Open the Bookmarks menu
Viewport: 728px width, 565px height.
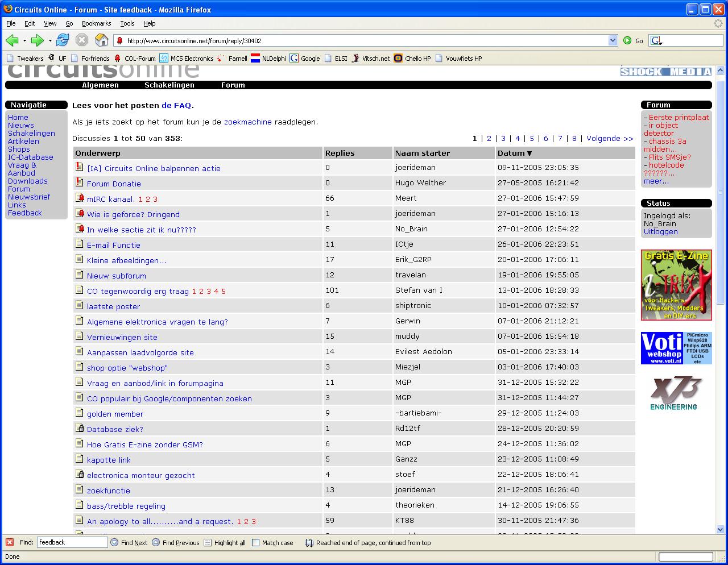pos(96,23)
